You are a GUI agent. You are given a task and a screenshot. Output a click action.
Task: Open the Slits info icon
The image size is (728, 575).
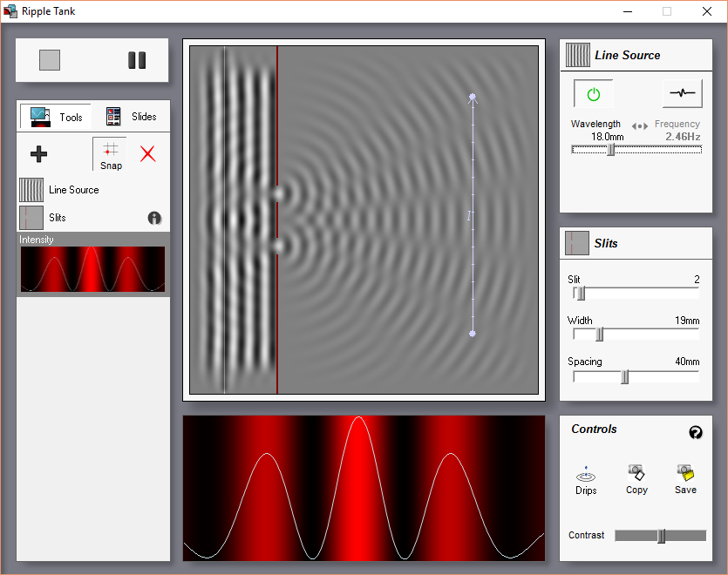154,218
